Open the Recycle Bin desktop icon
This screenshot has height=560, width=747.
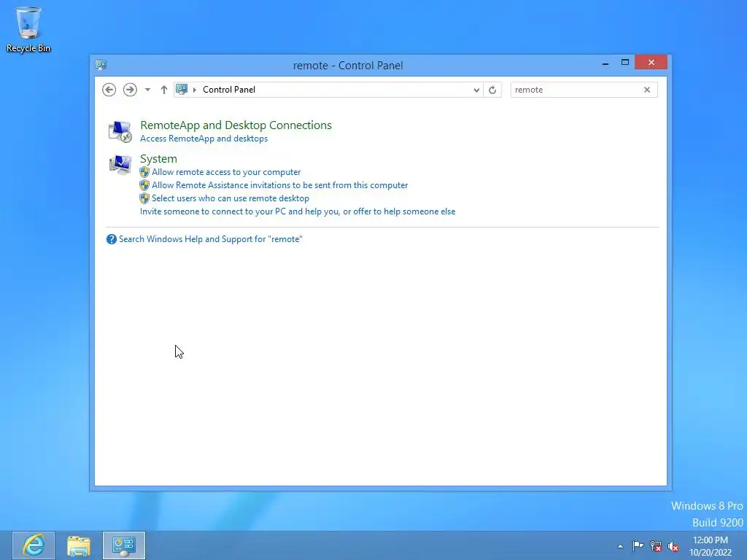pos(28,29)
